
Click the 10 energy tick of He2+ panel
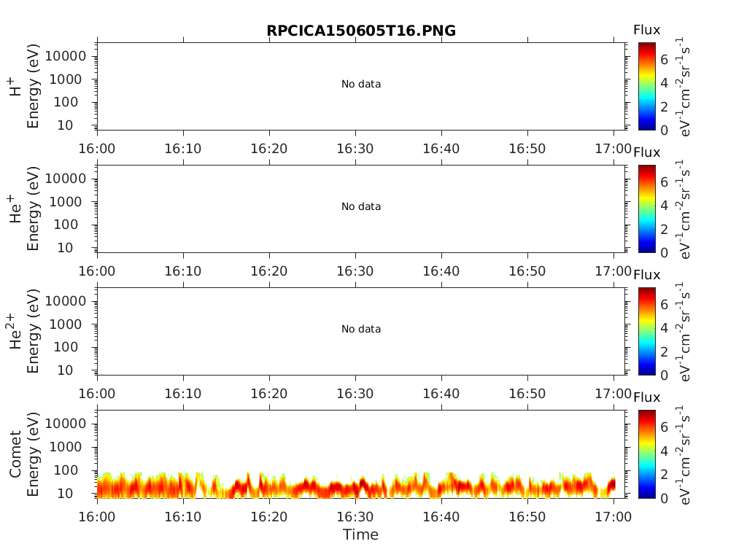point(66,370)
